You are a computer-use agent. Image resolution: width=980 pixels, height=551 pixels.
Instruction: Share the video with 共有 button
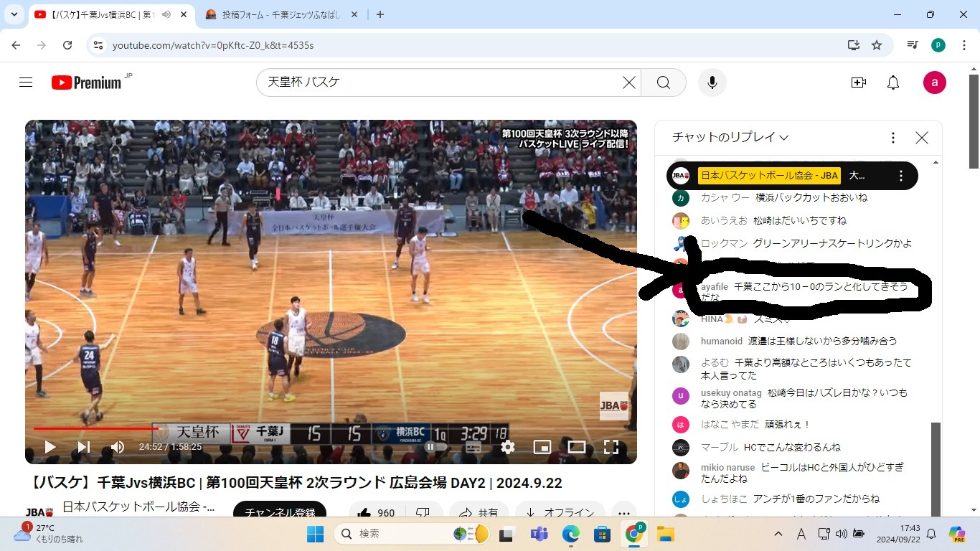[x=479, y=513]
